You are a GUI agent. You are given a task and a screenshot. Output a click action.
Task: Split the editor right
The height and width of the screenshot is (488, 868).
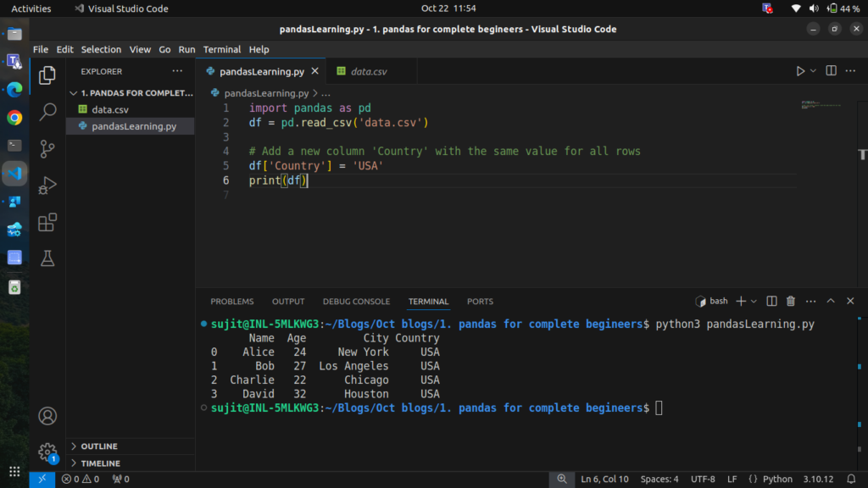(x=831, y=71)
